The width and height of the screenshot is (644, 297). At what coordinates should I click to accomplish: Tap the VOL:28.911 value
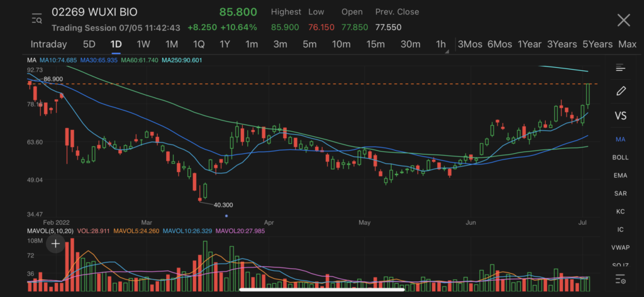coord(93,231)
